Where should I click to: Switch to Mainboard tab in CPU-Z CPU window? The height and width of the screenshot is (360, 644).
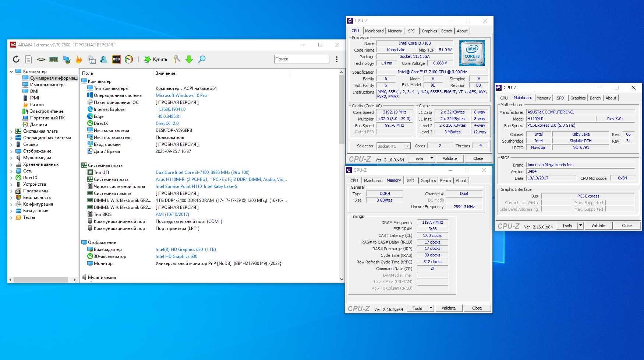coord(374,31)
